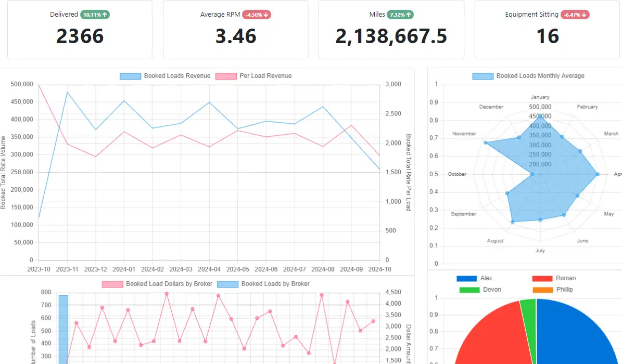Image resolution: width=622 pixels, height=364 pixels.
Task: Toggle Booked Load Dollars by Broker swatch
Action: point(112,284)
